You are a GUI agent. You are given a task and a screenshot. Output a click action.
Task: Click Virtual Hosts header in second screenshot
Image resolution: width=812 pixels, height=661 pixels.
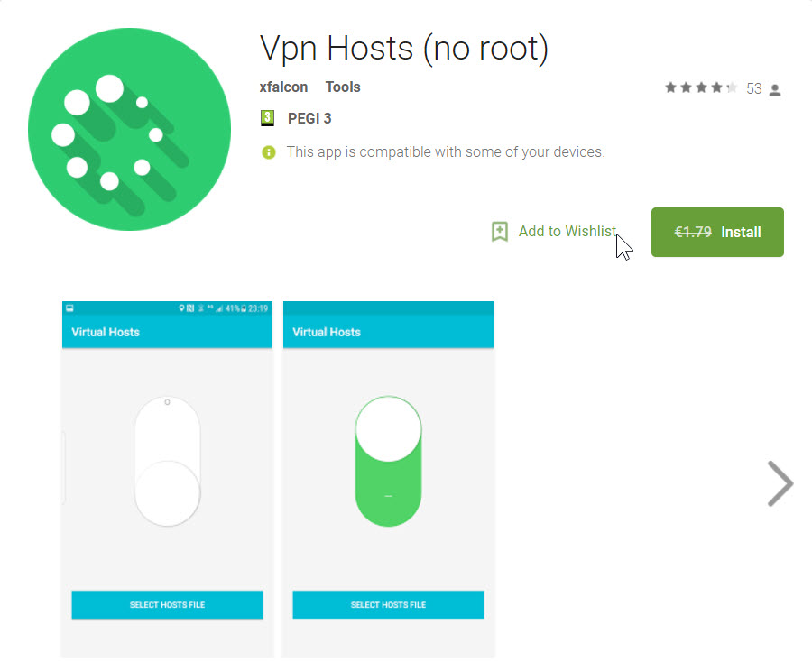tap(327, 332)
